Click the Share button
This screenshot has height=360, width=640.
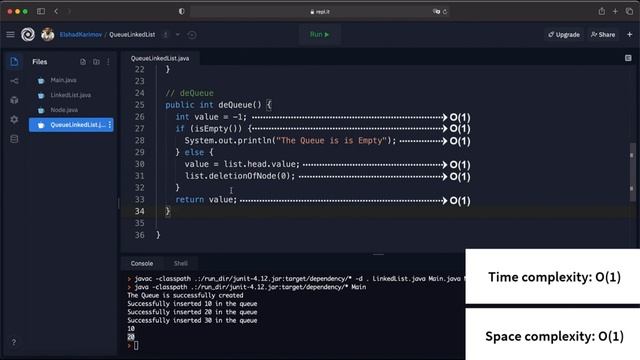point(603,35)
